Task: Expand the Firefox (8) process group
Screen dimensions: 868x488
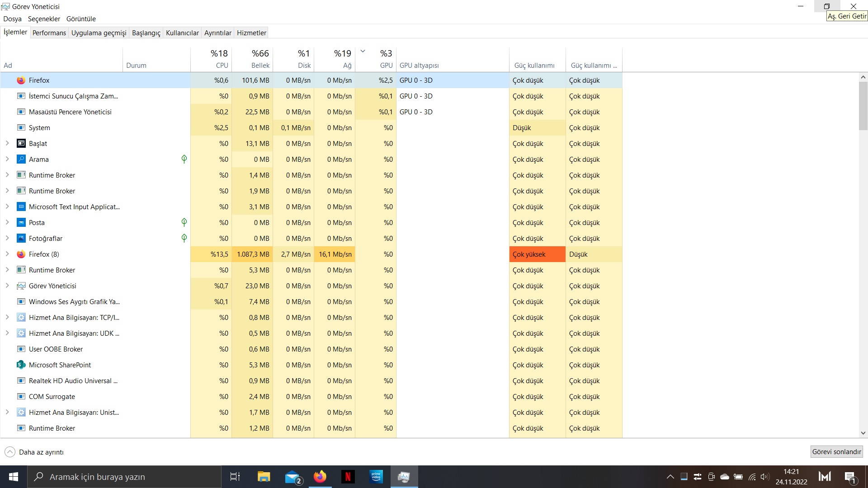Action: [x=7, y=254]
